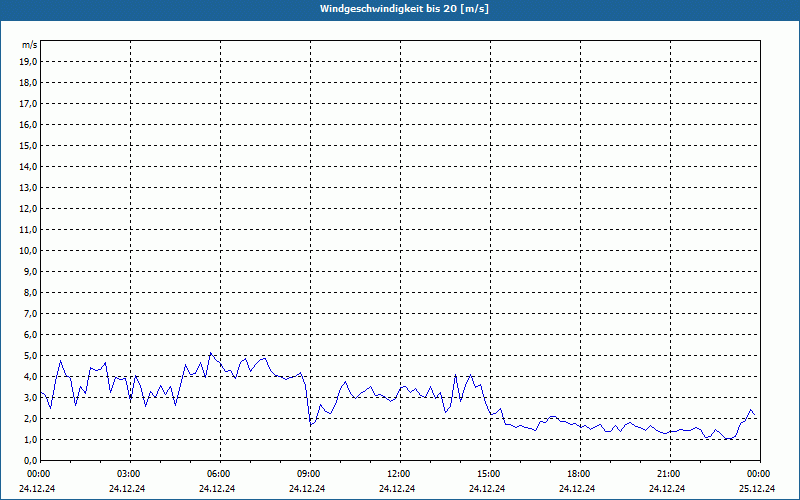
Task: Select the 24.12.24 date under 06:00
Action: point(217,488)
